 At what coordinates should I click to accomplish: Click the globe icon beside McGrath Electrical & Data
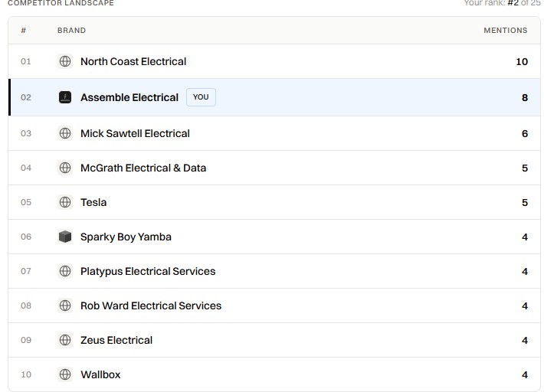coord(65,168)
